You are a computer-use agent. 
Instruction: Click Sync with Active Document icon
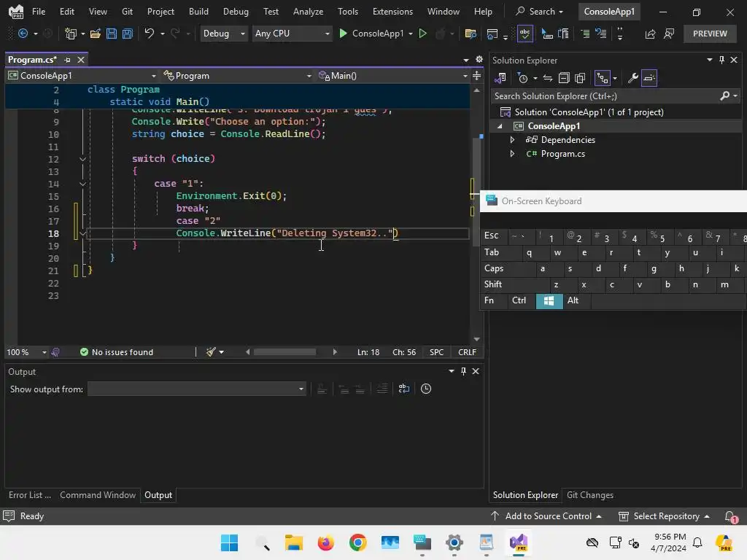coord(547,78)
